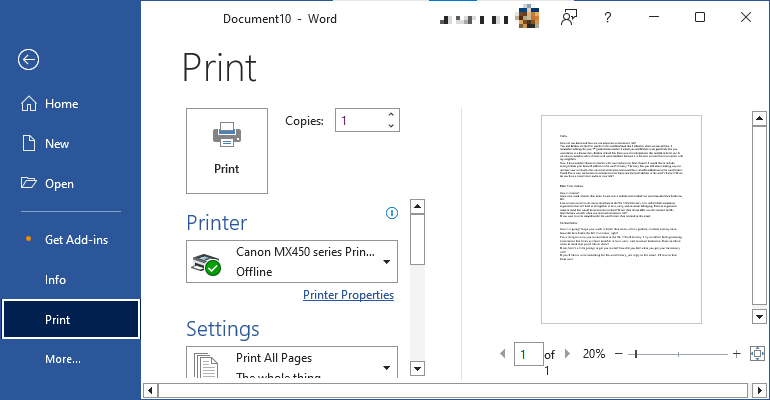The image size is (770, 400).
Task: Click the feedback person icon in title bar
Action: (x=570, y=18)
